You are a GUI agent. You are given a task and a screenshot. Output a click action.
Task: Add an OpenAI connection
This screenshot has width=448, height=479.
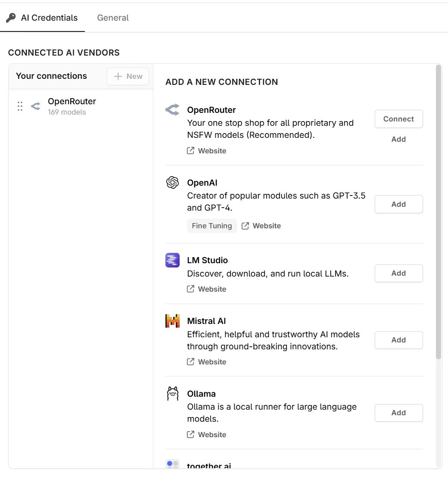398,204
